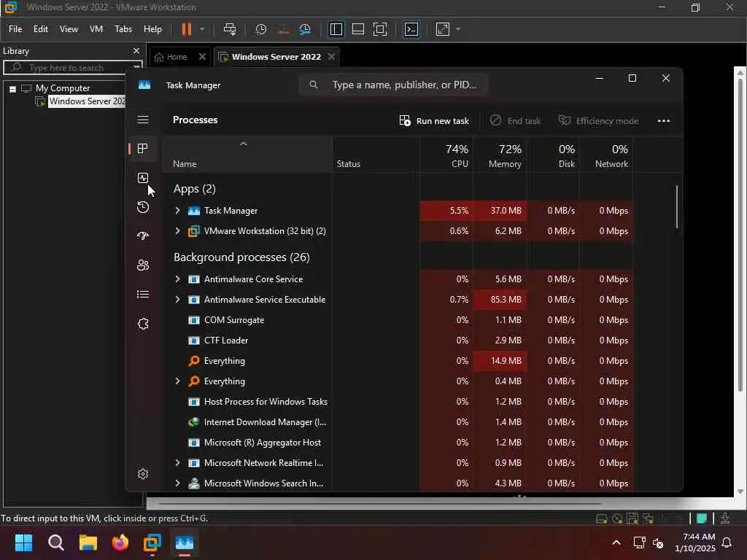The height and width of the screenshot is (560, 747).
Task: Expand Microsoft Windows Search Indexer row
Action: click(178, 483)
